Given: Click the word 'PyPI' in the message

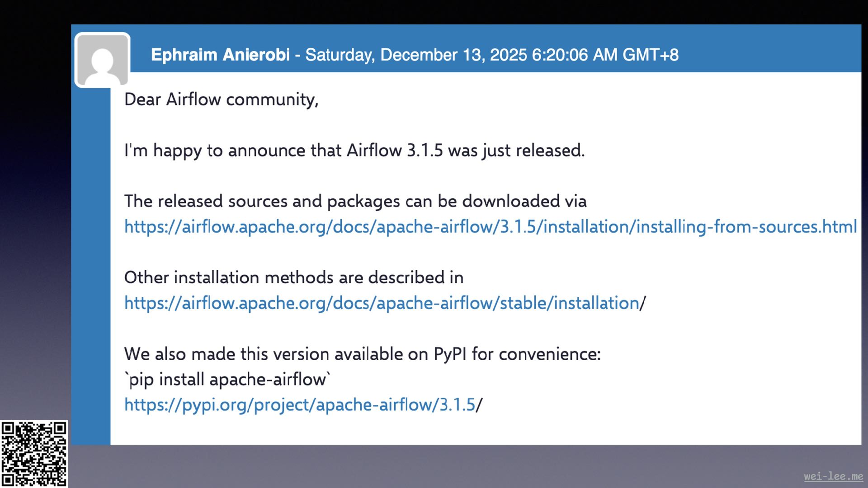Looking at the screenshot, I should (x=450, y=354).
